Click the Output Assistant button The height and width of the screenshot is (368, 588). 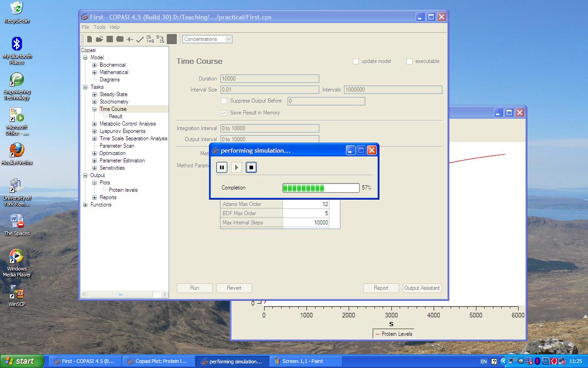click(x=422, y=288)
